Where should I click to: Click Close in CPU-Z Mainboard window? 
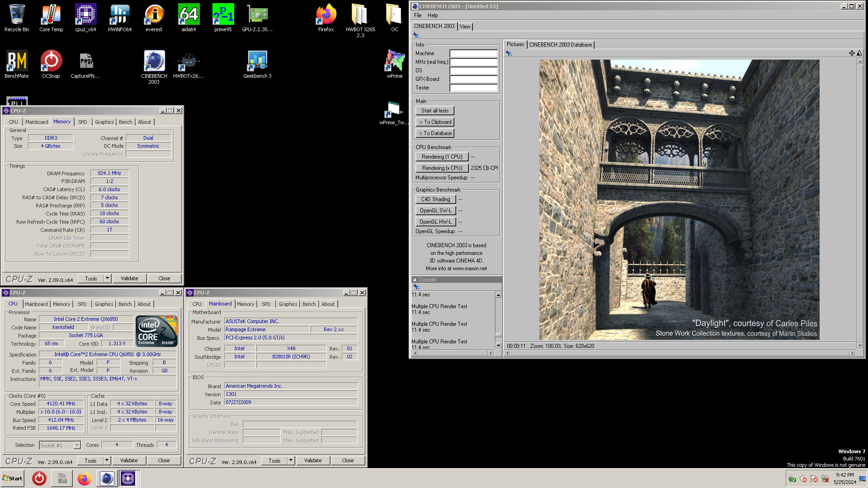tap(348, 460)
